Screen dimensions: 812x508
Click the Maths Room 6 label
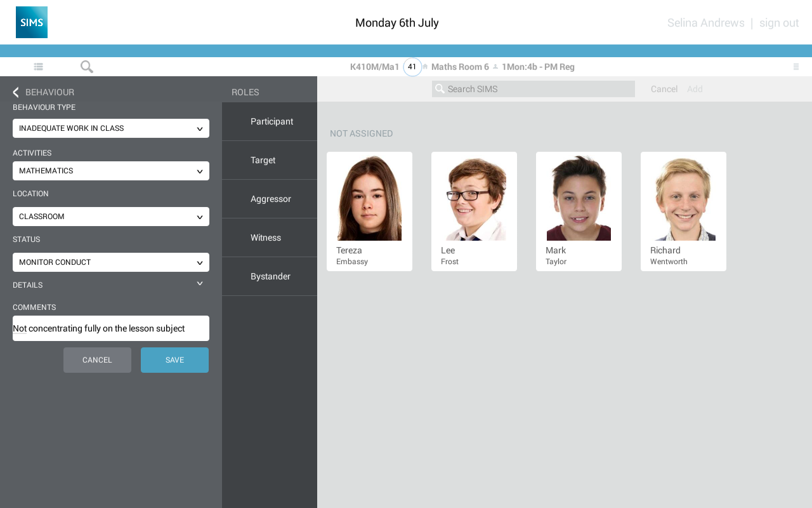tap(460, 67)
